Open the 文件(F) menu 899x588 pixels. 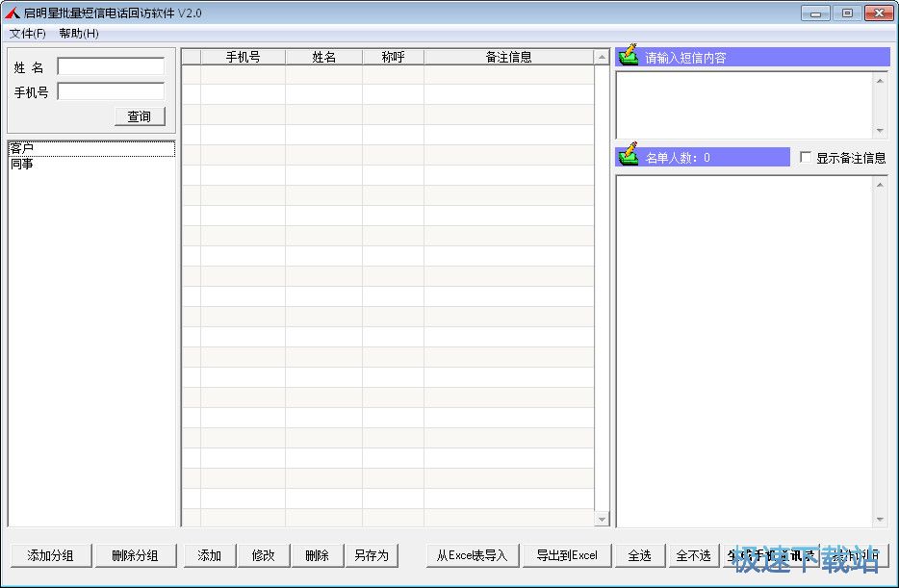[x=28, y=34]
